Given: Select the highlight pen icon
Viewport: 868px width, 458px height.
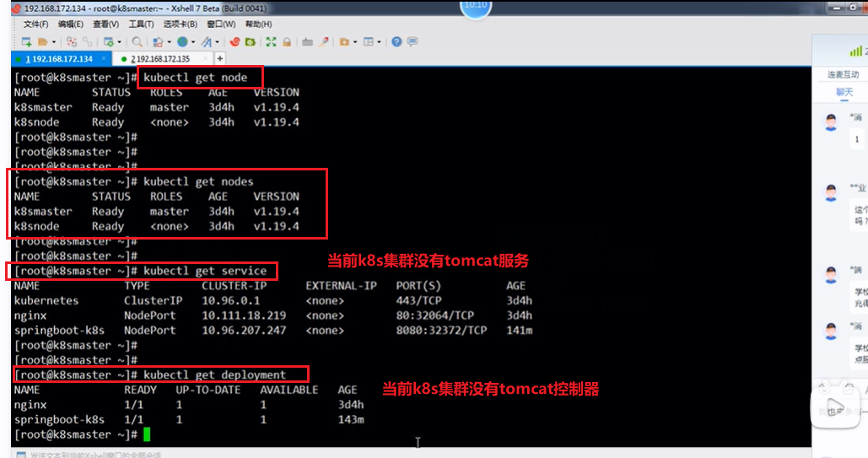Looking at the screenshot, I should (324, 41).
